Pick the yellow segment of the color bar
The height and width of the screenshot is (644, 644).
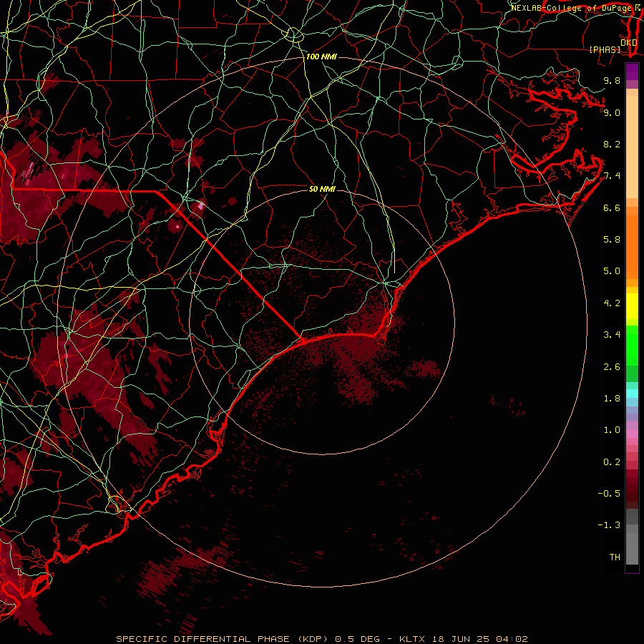[632, 306]
